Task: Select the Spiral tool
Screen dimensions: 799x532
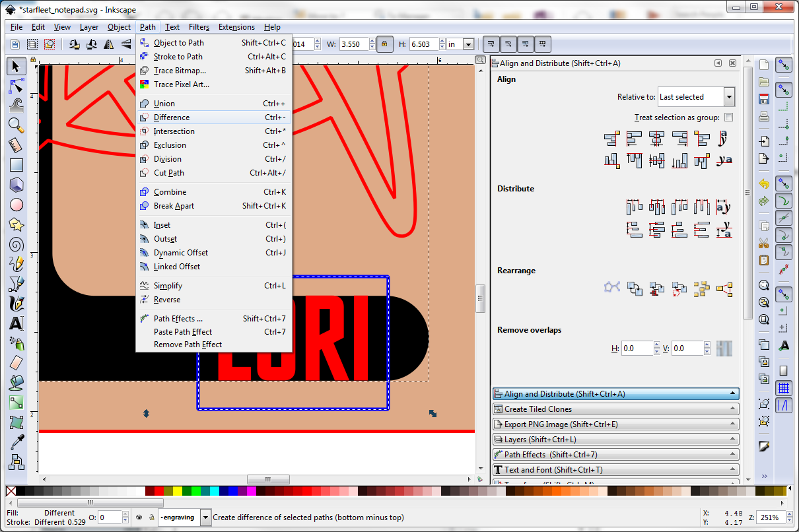Action: click(x=17, y=244)
